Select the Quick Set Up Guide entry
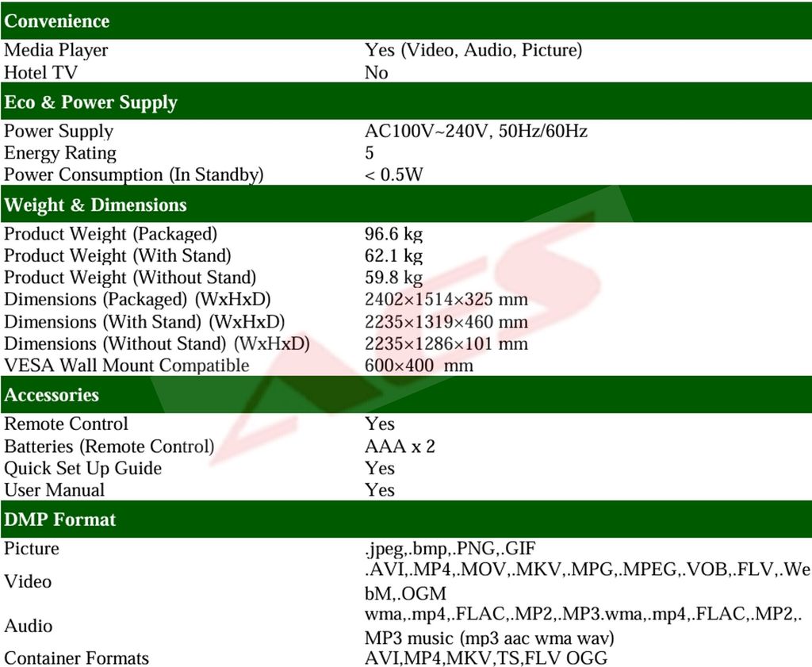The image size is (812, 667). 82,468
